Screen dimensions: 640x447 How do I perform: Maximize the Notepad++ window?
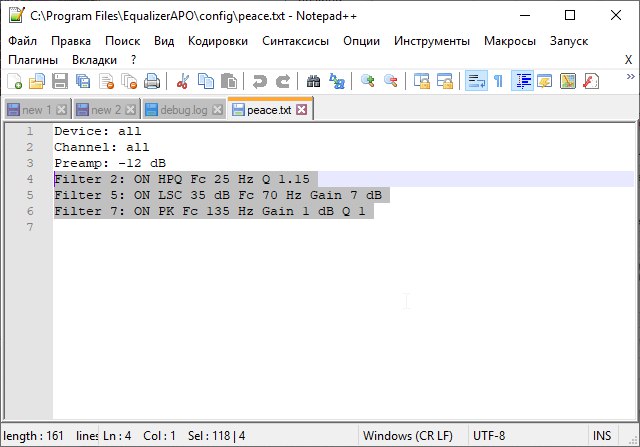[x=570, y=16]
